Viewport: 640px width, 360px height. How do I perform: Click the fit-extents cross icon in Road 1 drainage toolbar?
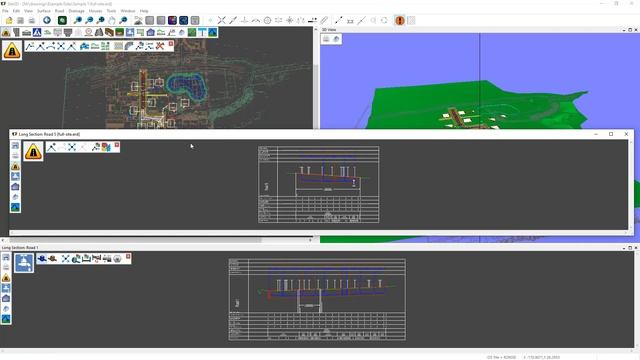coord(65,259)
